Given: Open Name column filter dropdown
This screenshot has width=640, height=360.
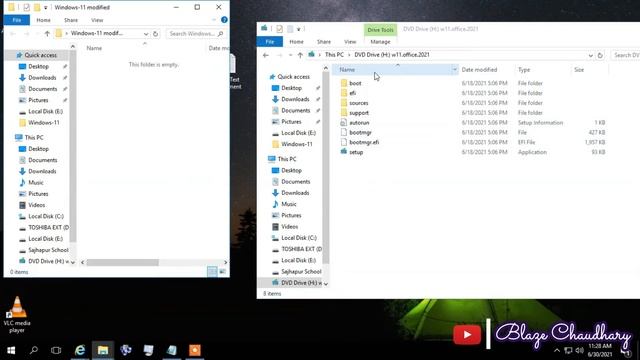Looking at the screenshot, I should click(x=454, y=70).
